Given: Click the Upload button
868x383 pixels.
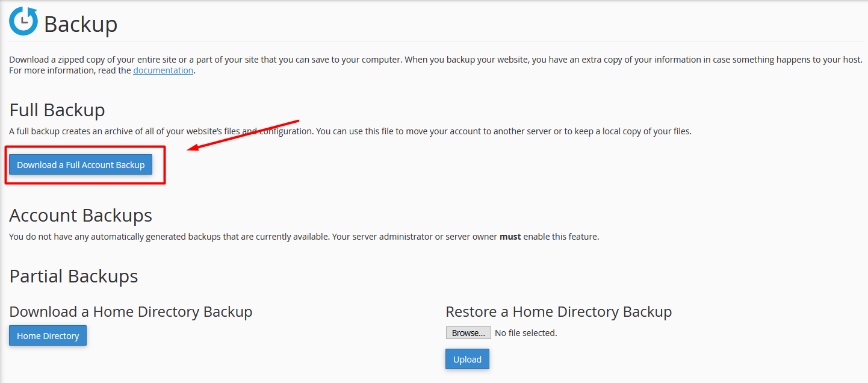Looking at the screenshot, I should click(467, 360).
